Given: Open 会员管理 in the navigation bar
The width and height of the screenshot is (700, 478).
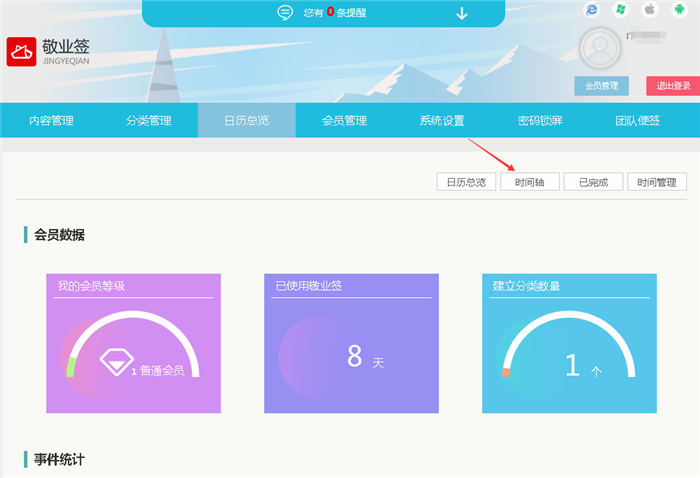Looking at the screenshot, I should tap(344, 121).
